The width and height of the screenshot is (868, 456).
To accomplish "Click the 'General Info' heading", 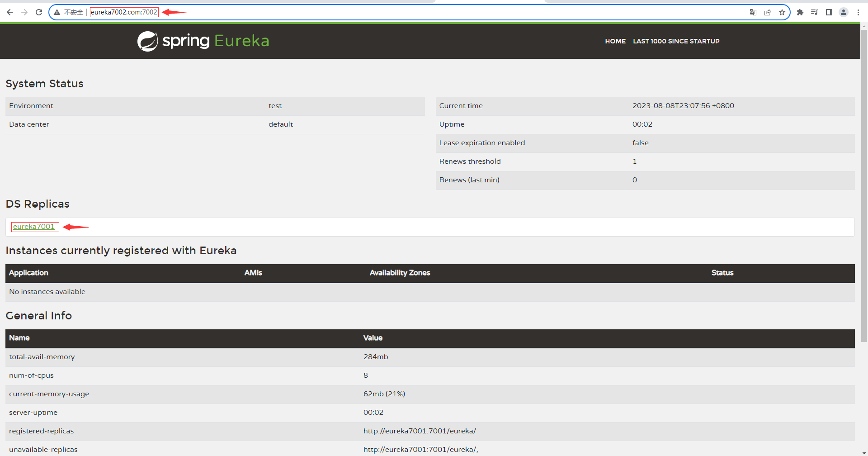I will point(39,316).
